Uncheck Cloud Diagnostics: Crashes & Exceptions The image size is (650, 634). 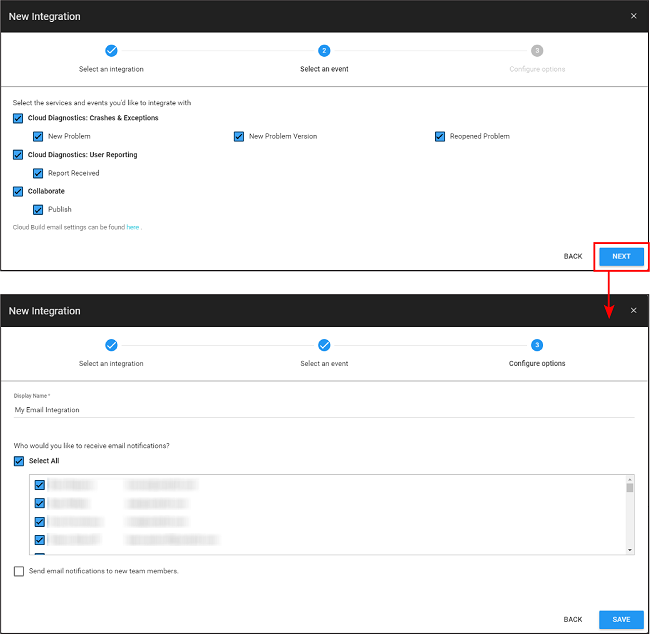tap(19, 118)
